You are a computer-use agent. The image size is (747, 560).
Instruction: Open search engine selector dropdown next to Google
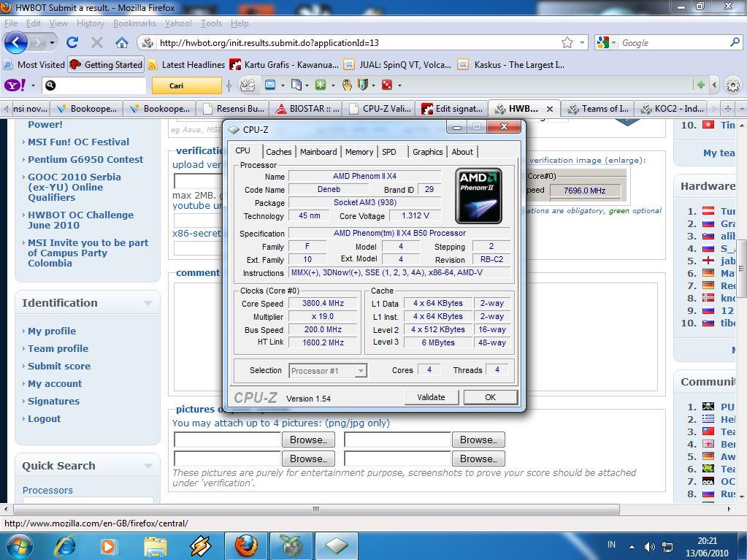click(613, 43)
